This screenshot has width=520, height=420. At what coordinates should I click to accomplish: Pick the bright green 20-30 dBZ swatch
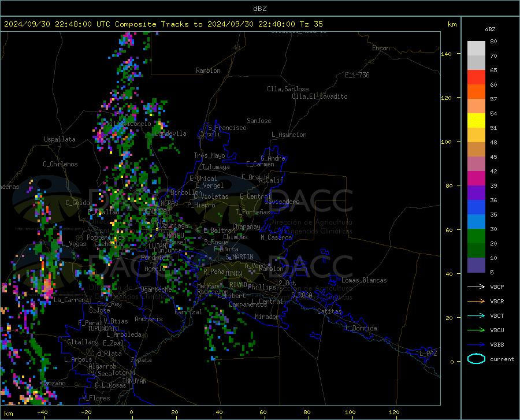pos(476,236)
